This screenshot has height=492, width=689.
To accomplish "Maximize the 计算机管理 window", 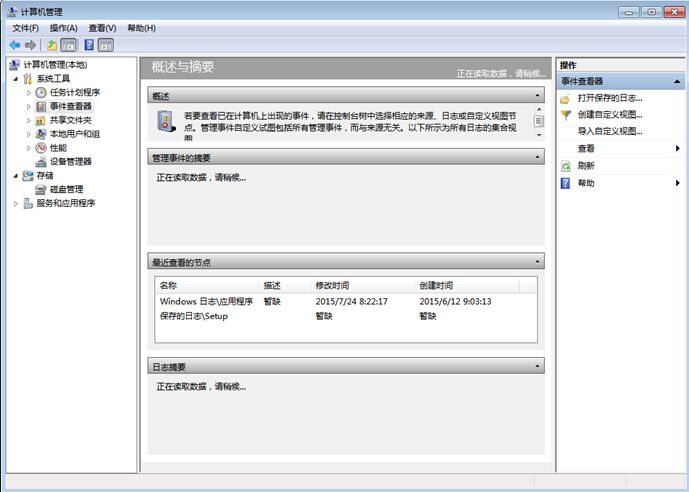I will pyautogui.click(x=651, y=12).
